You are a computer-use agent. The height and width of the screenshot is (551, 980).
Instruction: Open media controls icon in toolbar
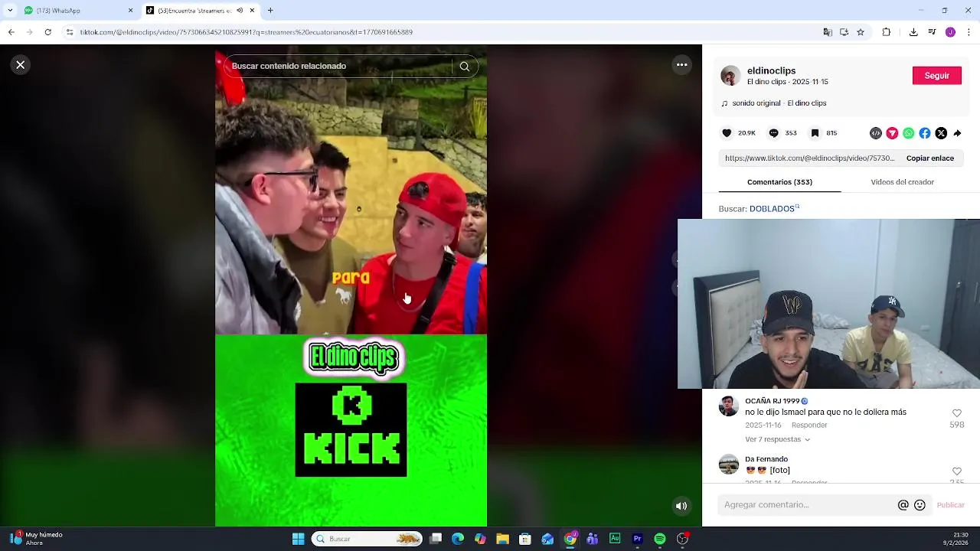pos(932,32)
